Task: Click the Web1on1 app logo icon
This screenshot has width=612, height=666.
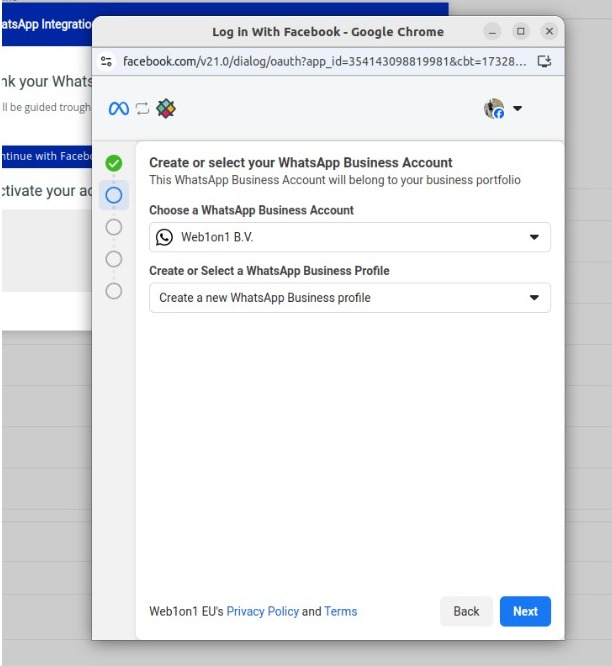Action: tap(166, 109)
